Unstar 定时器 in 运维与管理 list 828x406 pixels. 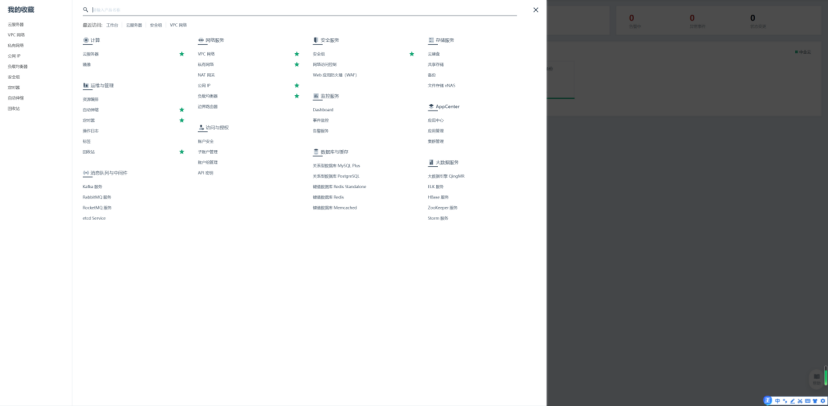tap(182, 120)
